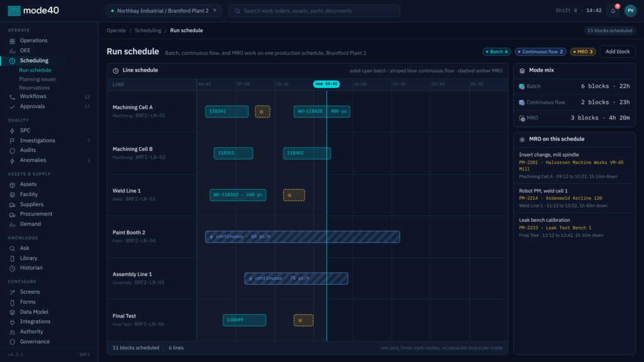Click the Integrations plug icon
644x362 pixels.
[13, 322]
